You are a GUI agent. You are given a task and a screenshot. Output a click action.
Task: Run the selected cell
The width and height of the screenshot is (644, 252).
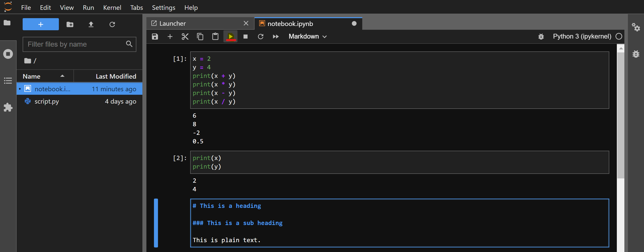pyautogui.click(x=230, y=37)
